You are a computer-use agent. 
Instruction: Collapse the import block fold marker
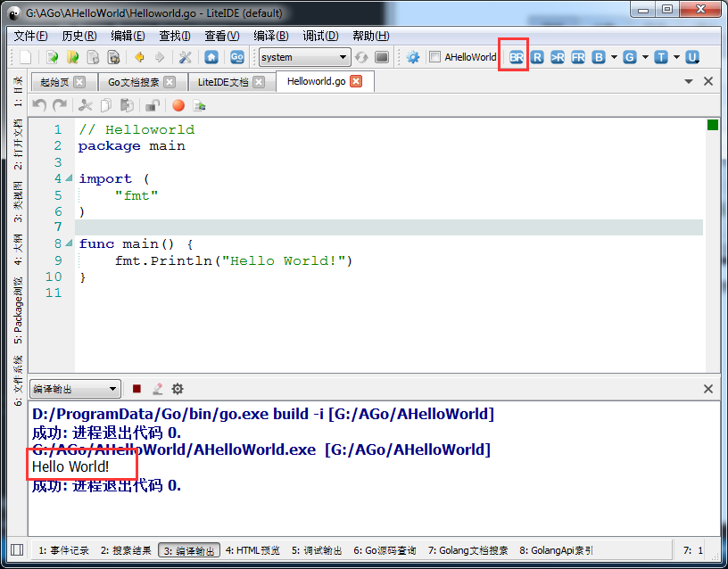[x=70, y=177]
